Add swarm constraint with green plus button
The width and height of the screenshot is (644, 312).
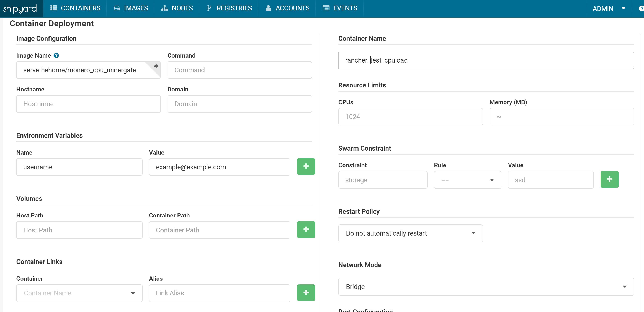point(609,179)
